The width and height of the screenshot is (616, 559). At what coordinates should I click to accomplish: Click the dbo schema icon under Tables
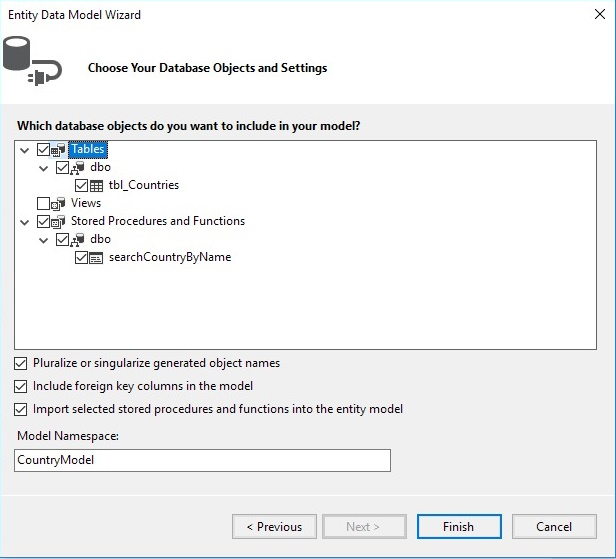point(78,168)
